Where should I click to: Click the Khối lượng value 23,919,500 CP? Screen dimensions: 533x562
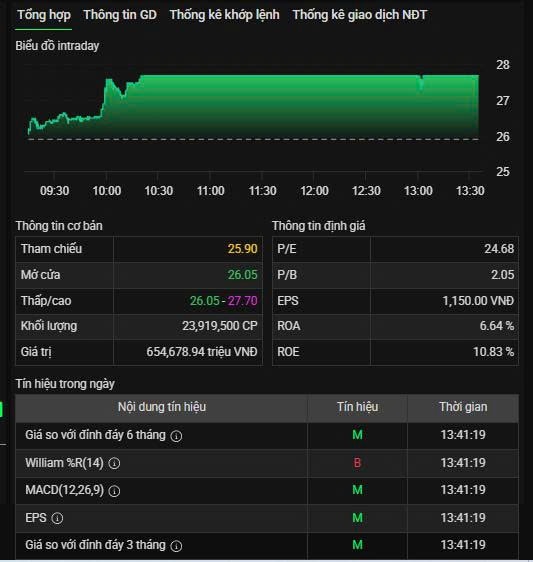pos(220,326)
